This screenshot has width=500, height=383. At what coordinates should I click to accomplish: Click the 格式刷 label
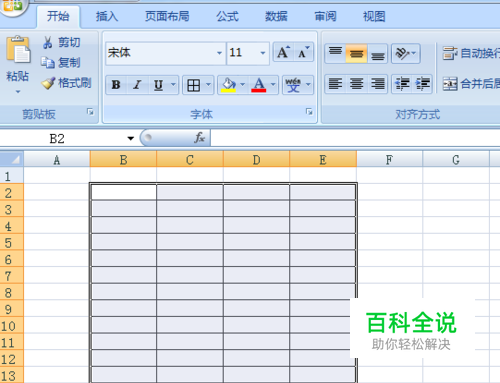(x=75, y=83)
